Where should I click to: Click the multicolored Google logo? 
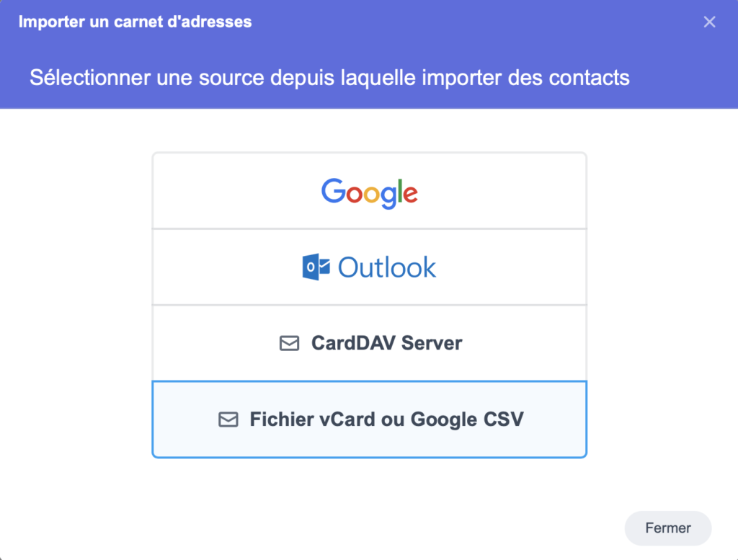click(x=369, y=192)
